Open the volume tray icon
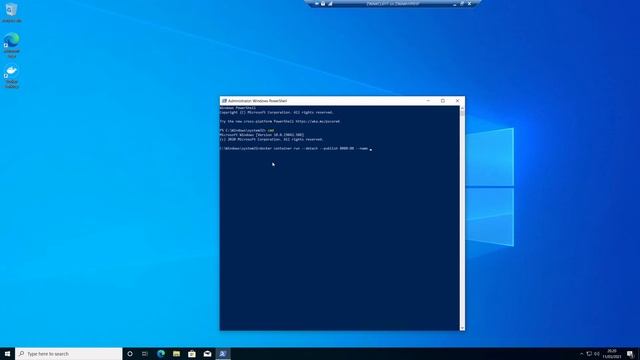 point(597,353)
